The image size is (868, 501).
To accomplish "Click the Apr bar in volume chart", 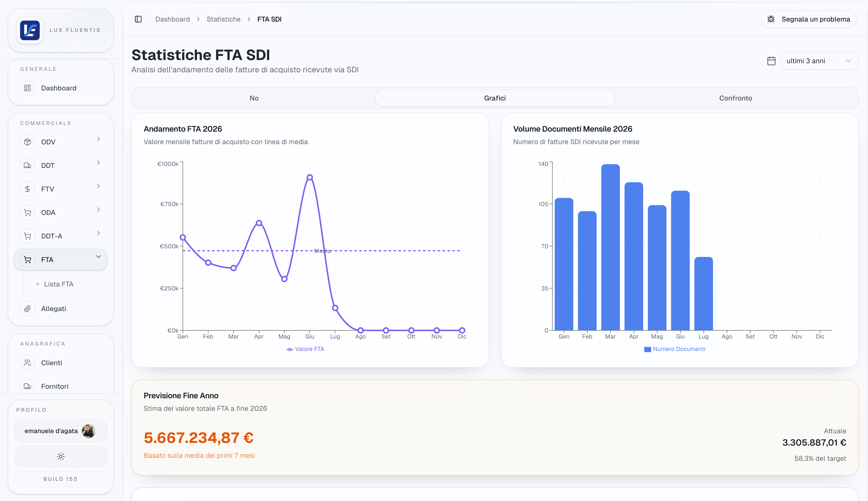I will [634, 256].
